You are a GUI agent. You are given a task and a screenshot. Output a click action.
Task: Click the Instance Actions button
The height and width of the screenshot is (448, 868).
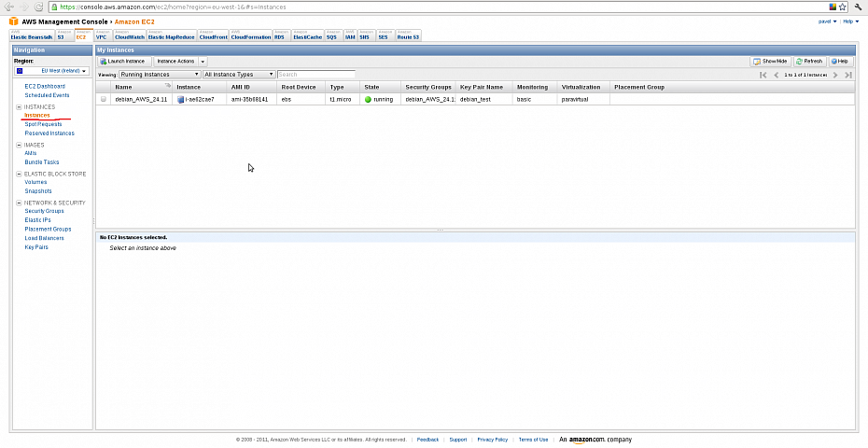click(x=175, y=62)
